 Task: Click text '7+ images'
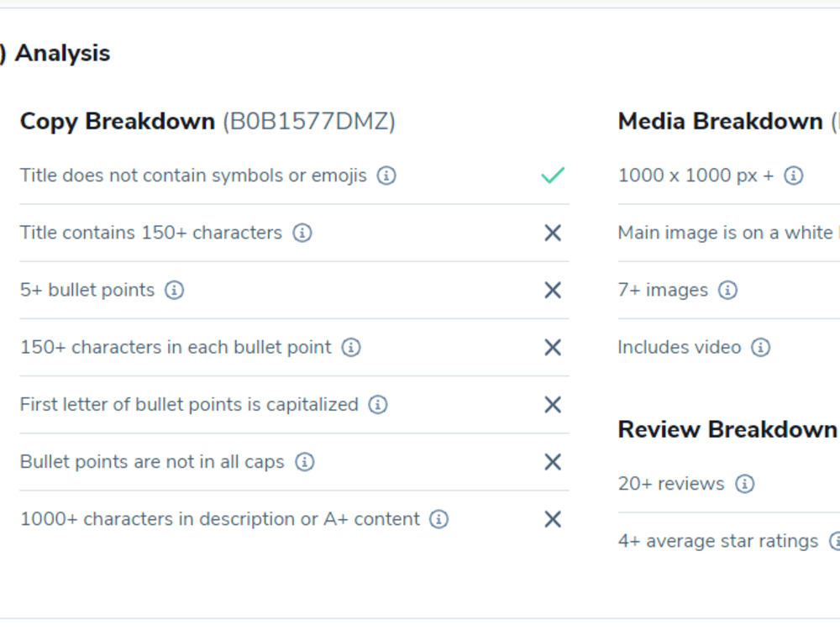click(x=664, y=291)
